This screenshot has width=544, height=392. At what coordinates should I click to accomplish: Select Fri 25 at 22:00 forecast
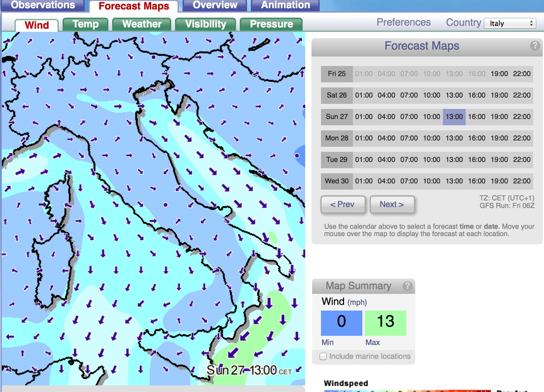(522, 74)
